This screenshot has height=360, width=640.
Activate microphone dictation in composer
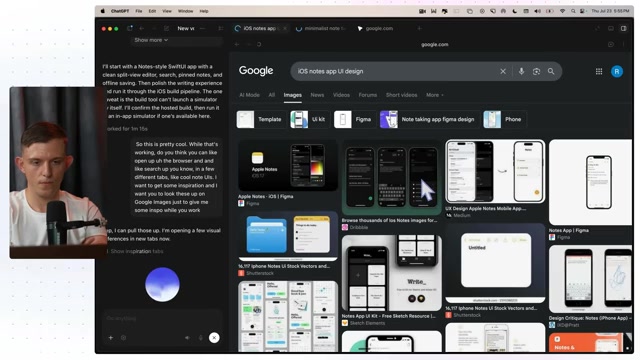200,338
